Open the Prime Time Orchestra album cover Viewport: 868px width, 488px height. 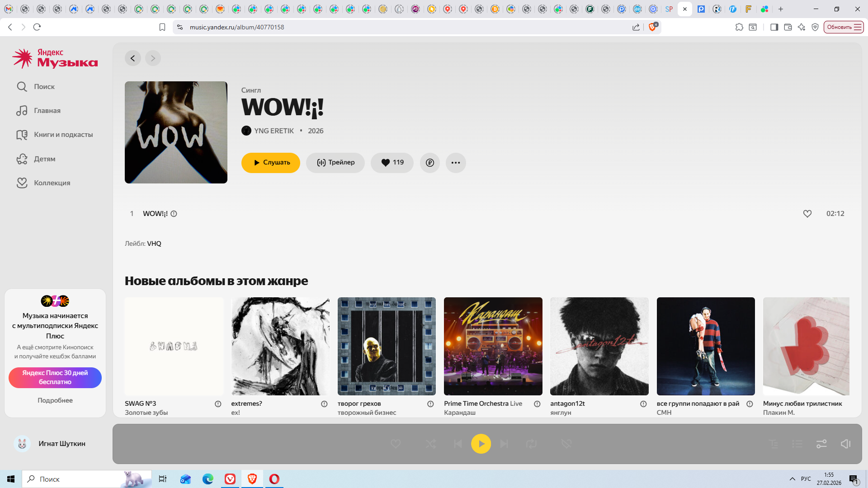tap(493, 346)
